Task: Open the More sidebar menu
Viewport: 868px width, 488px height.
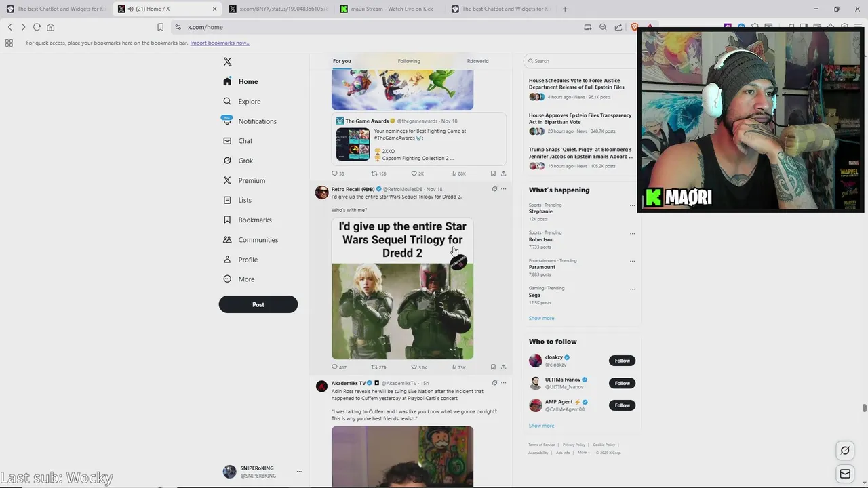Action: (239, 279)
